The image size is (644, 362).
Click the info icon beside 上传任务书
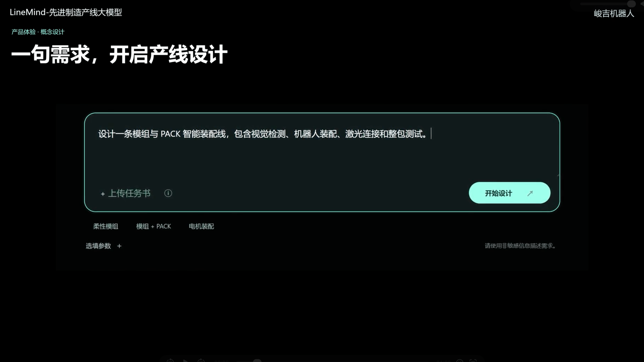pos(168,193)
